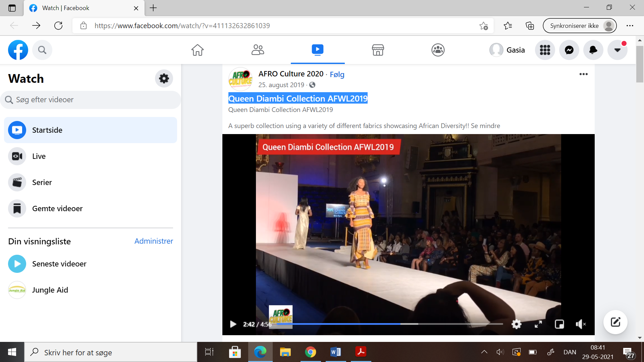The height and width of the screenshot is (362, 644).
Task: Collapse description with Se mindre
Action: 485,126
